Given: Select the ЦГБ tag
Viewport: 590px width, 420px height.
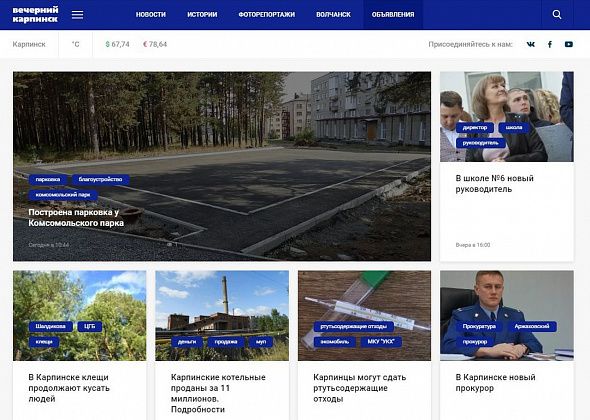Looking at the screenshot, I should pos(90,326).
